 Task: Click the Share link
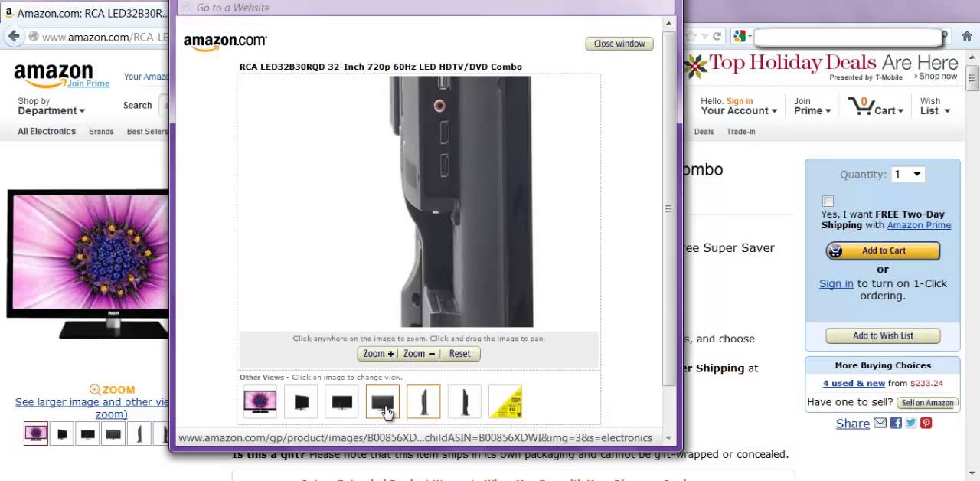(852, 424)
